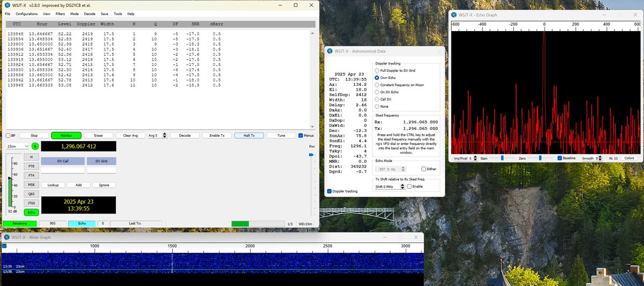
Task: Open the Save menu
Action: click(x=104, y=13)
